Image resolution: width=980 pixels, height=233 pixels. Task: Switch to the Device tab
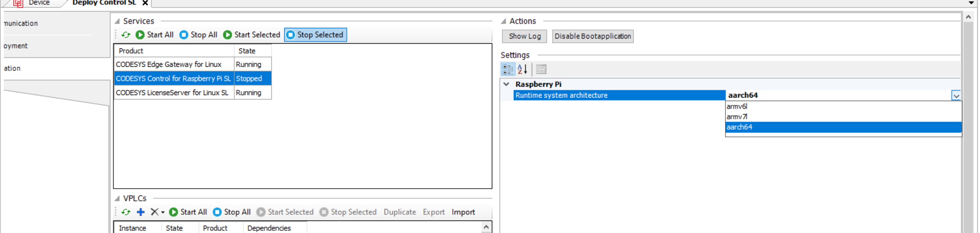tap(39, 3)
